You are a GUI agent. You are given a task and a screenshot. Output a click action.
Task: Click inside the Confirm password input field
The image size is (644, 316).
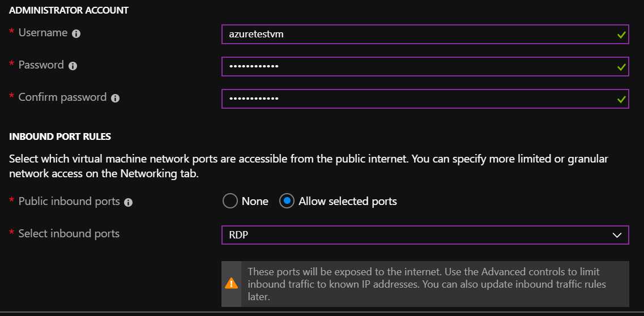point(425,99)
